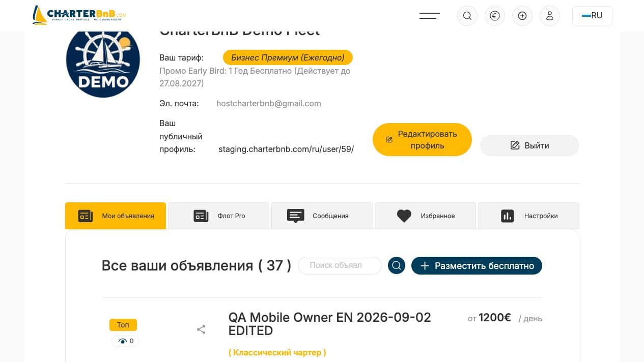The width and height of the screenshot is (644, 362).
Task: Open the user account icon
Action: (x=550, y=16)
